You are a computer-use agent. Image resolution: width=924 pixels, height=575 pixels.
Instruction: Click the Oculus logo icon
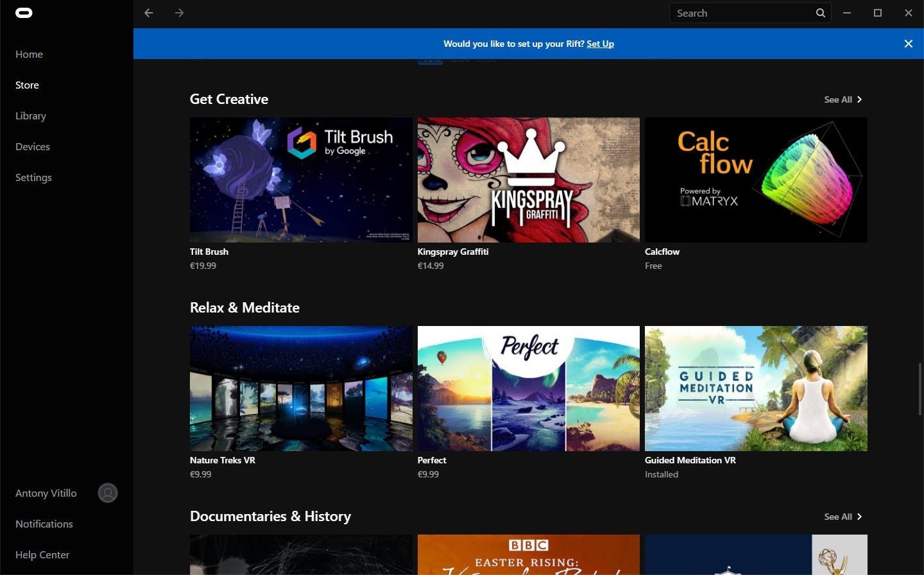(x=24, y=13)
